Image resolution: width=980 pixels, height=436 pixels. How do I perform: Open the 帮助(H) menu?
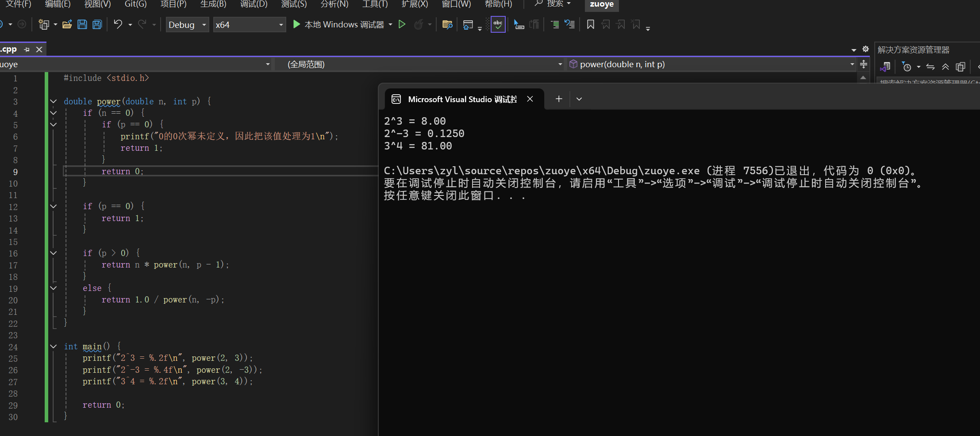point(498,4)
